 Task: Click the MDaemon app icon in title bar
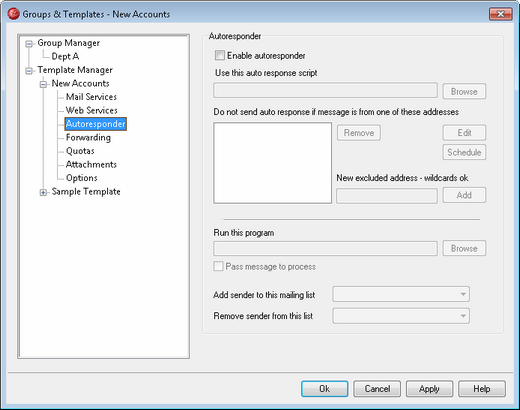[13, 14]
